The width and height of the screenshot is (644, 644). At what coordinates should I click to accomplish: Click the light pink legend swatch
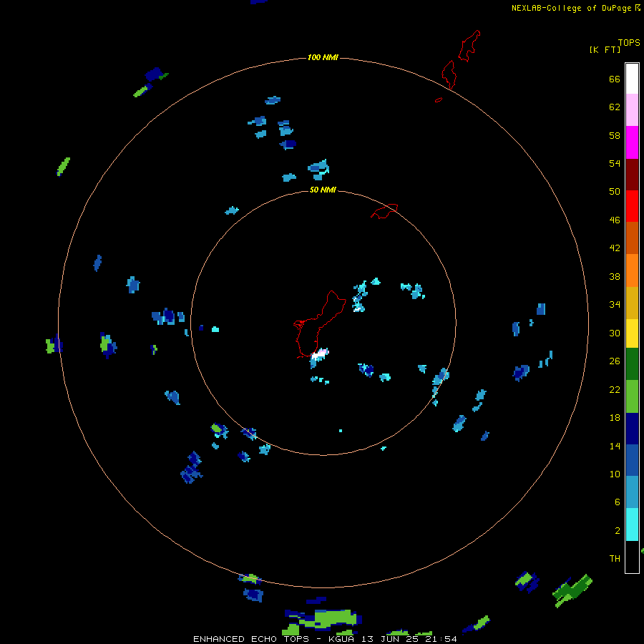632,110
